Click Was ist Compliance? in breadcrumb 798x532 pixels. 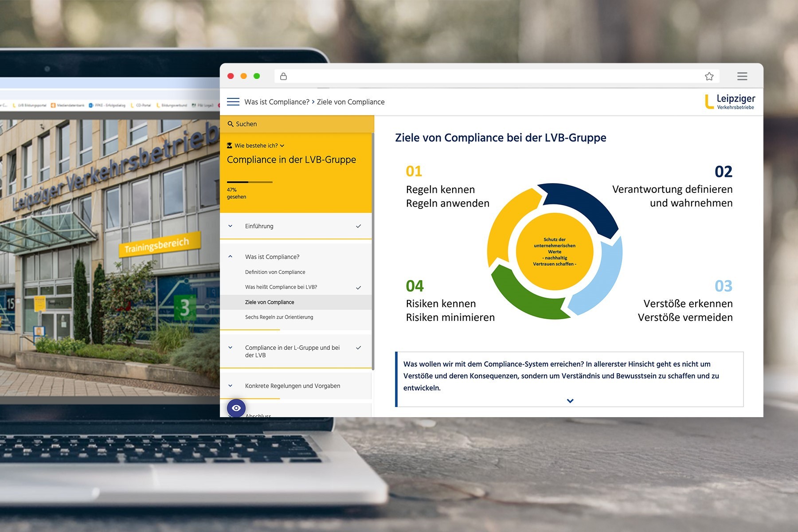click(277, 102)
